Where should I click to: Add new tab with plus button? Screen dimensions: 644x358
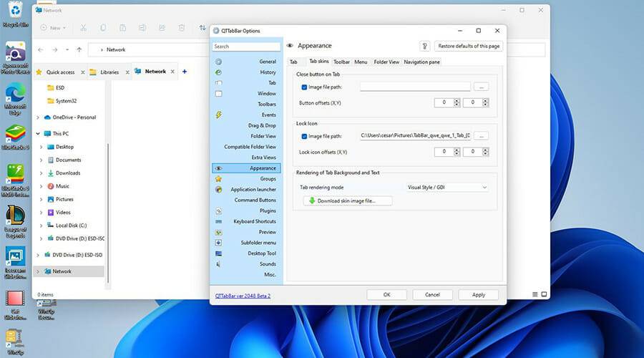(185, 72)
